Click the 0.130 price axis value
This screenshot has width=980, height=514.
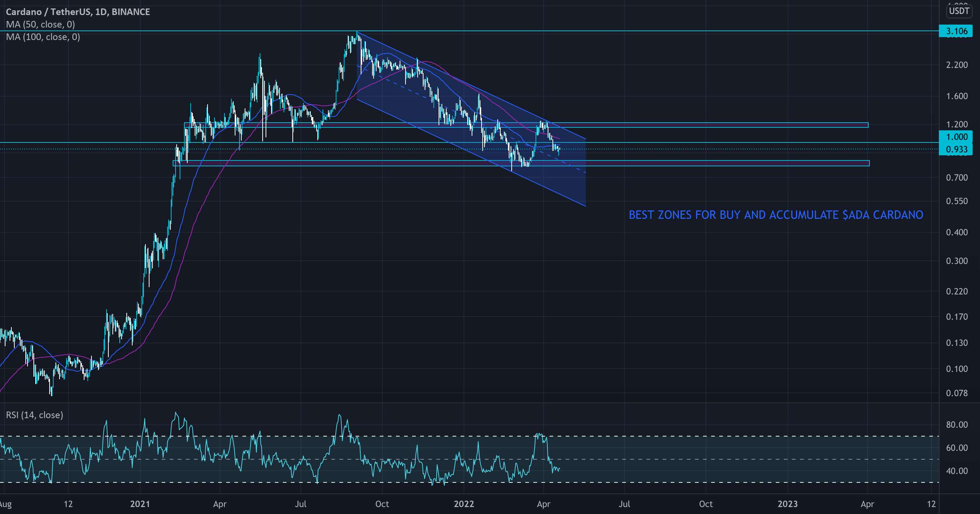pyautogui.click(x=957, y=343)
